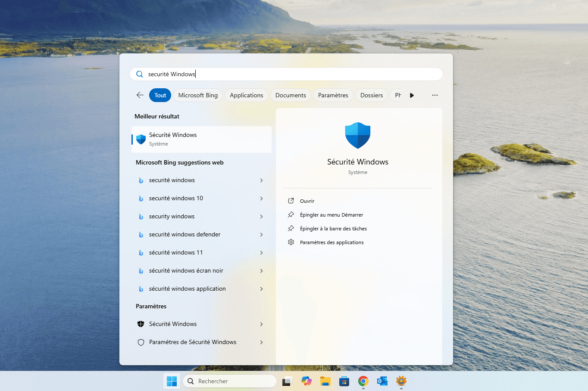Open Outlook from the taskbar

[382, 381]
